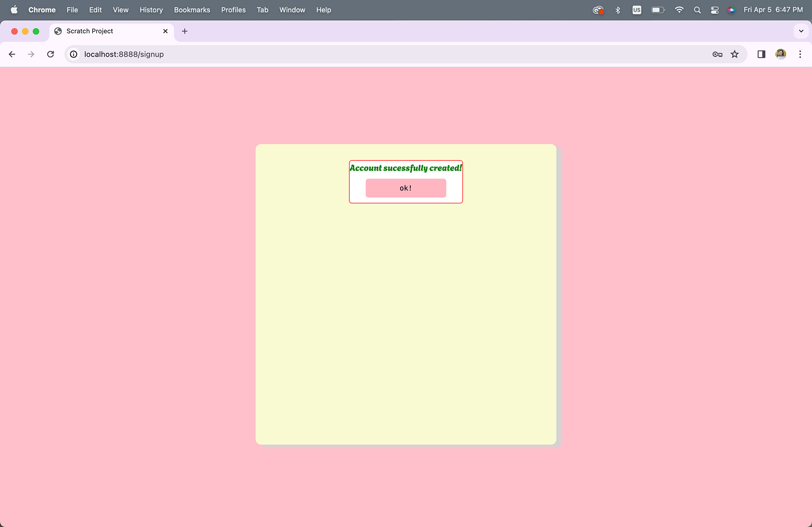Click the ok! confirmation button

pyautogui.click(x=406, y=188)
